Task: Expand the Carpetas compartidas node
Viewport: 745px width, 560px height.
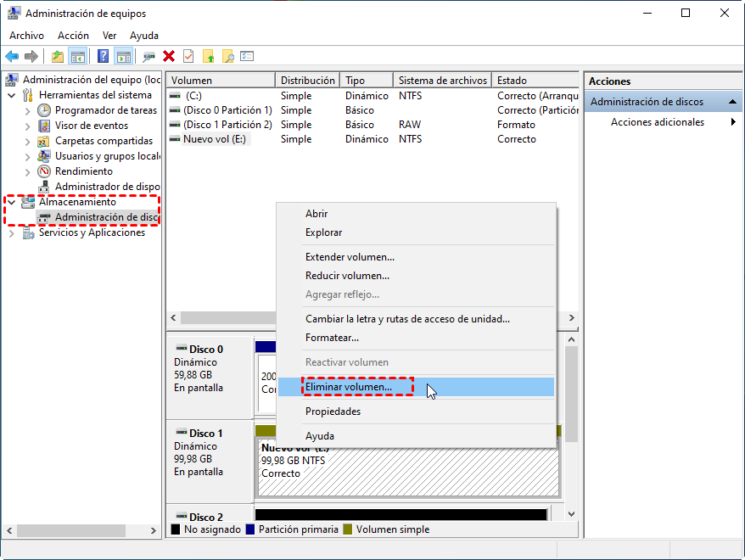Action: tap(27, 142)
